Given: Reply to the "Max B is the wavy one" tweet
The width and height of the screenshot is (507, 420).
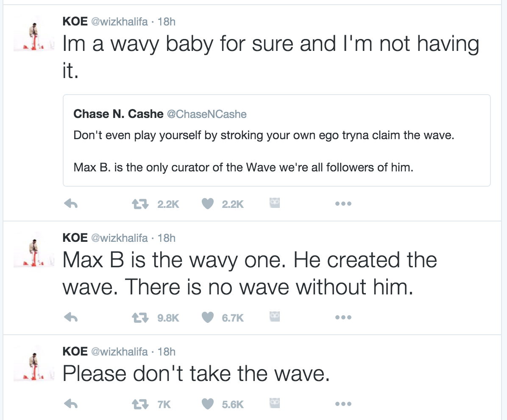Looking at the screenshot, I should (x=70, y=317).
